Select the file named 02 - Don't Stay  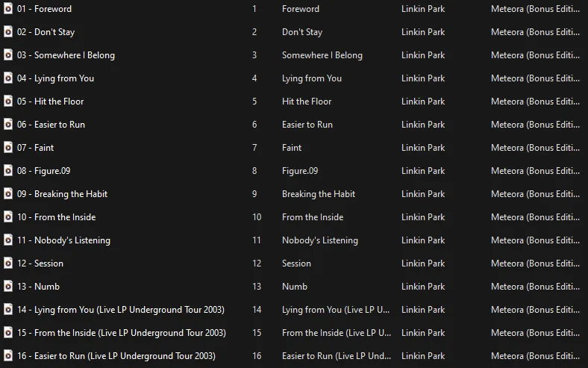[46, 32]
